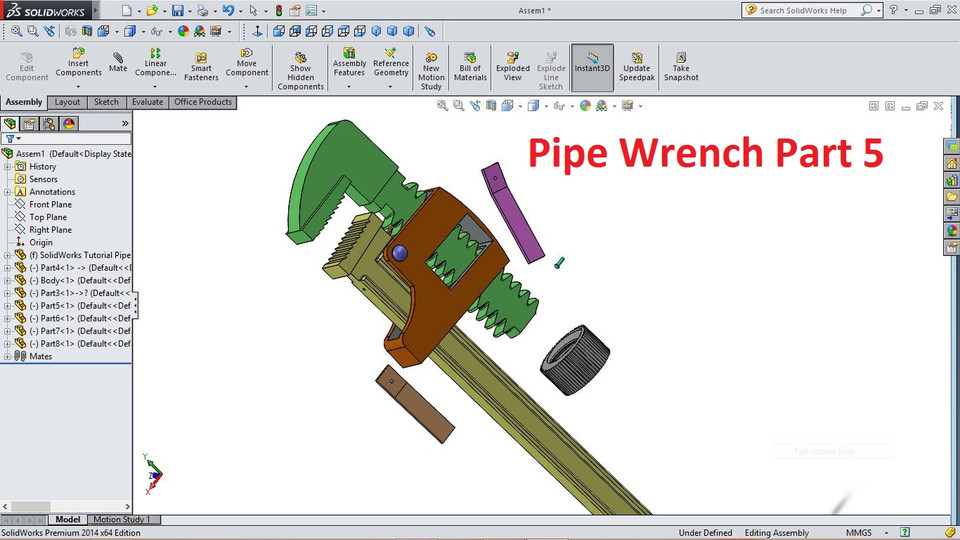
Task: Open the Motion Study 1 tab
Action: [x=122, y=519]
